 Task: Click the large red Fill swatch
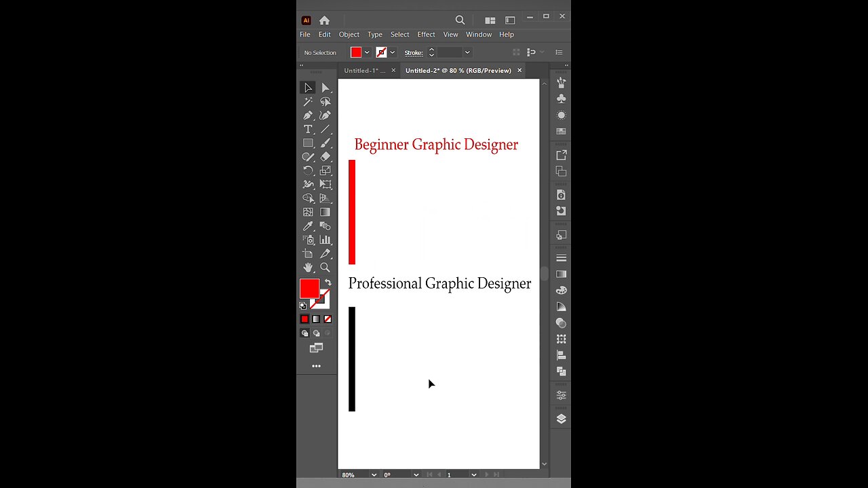click(310, 289)
